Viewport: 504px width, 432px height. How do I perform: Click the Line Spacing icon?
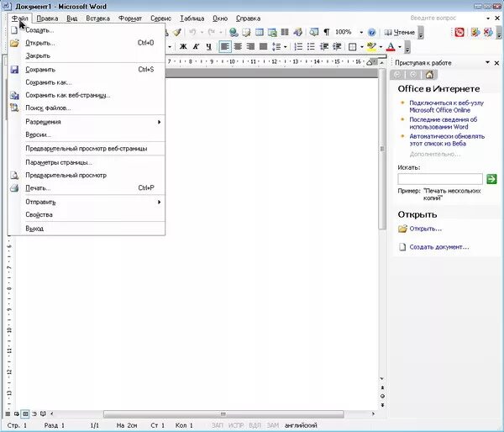click(276, 47)
